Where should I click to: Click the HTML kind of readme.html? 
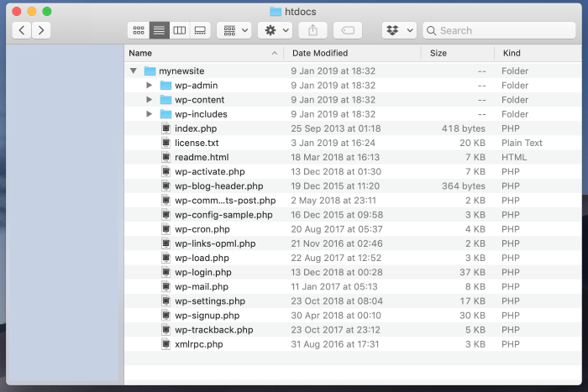514,157
